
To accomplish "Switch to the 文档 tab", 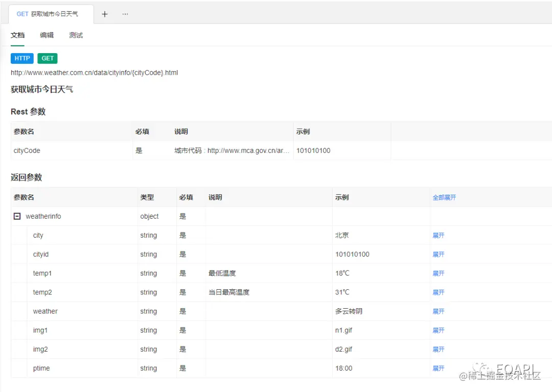I will [x=17, y=35].
